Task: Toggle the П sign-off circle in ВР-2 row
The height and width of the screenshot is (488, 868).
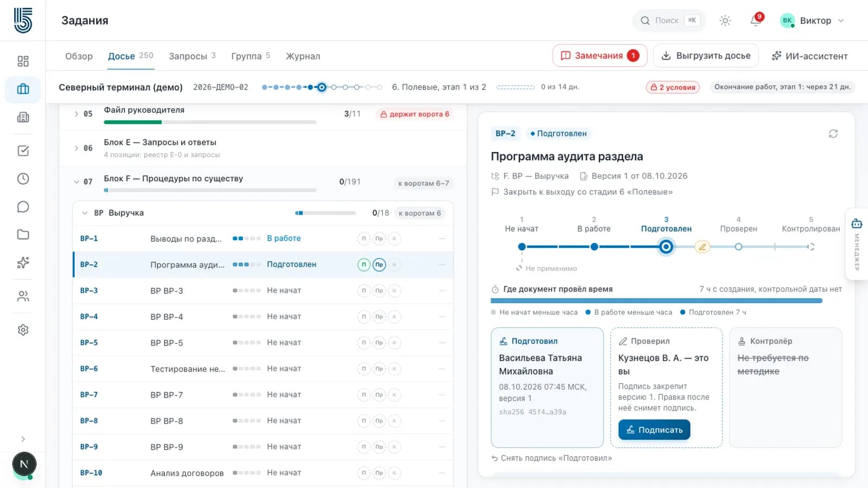Action: coord(363,265)
